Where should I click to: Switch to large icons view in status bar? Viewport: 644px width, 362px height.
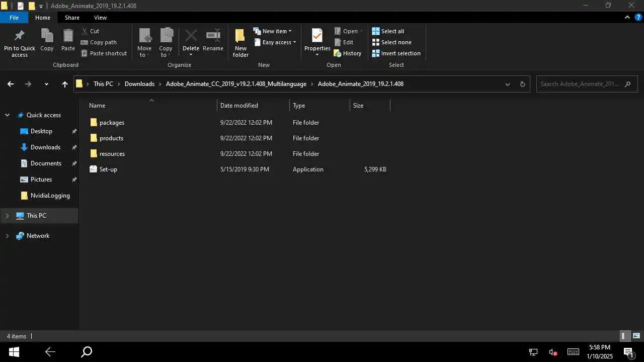pos(636,336)
